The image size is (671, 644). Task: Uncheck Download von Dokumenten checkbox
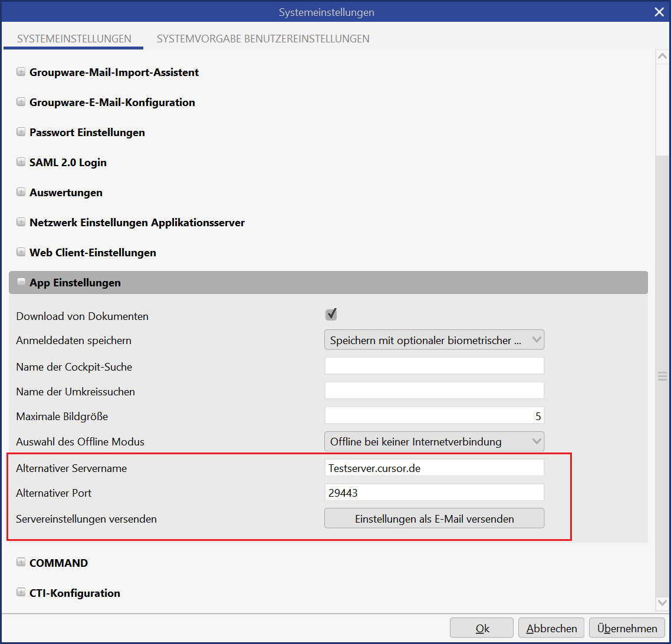coord(331,315)
